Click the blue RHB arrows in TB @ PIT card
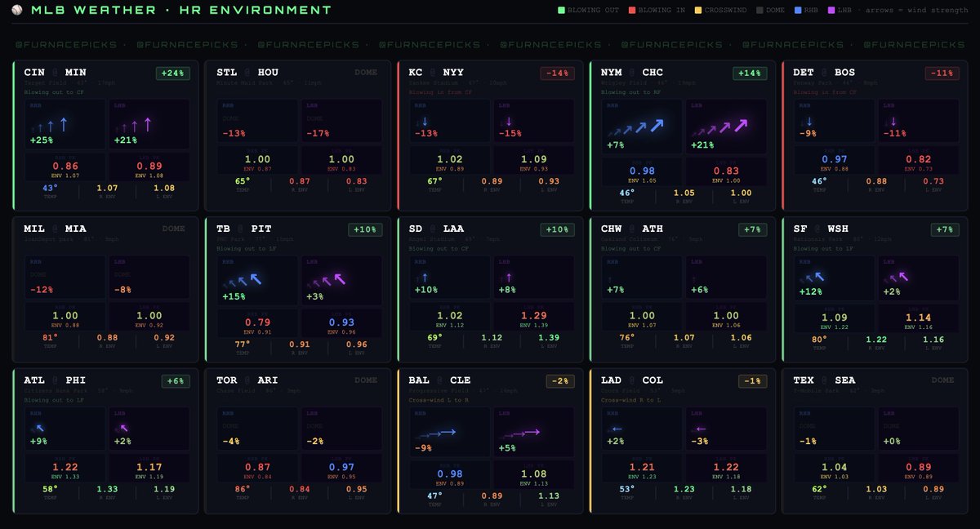Viewport: 980px width, 529px height. (243, 280)
